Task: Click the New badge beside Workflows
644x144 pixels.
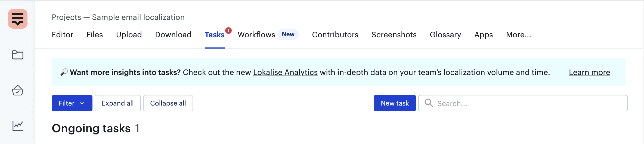Action: tap(288, 34)
